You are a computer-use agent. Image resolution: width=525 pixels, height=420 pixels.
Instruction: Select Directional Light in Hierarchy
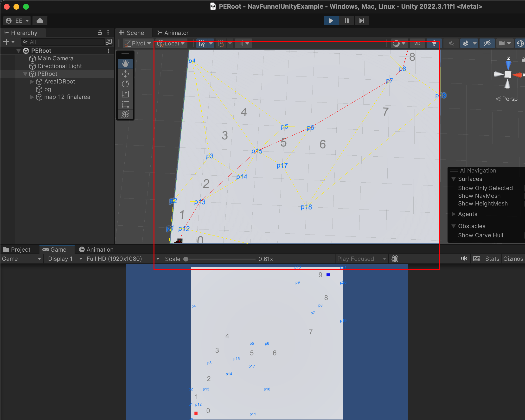click(59, 66)
